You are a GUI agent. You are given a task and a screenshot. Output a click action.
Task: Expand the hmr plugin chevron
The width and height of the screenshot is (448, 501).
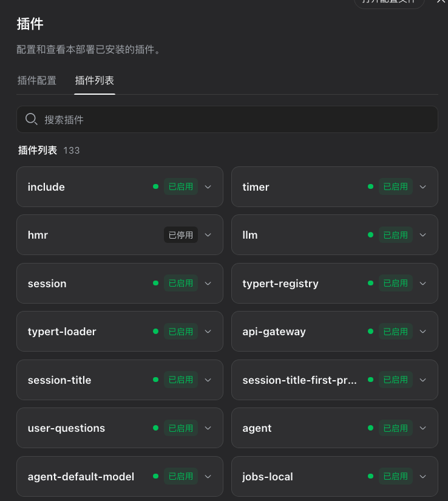click(208, 235)
